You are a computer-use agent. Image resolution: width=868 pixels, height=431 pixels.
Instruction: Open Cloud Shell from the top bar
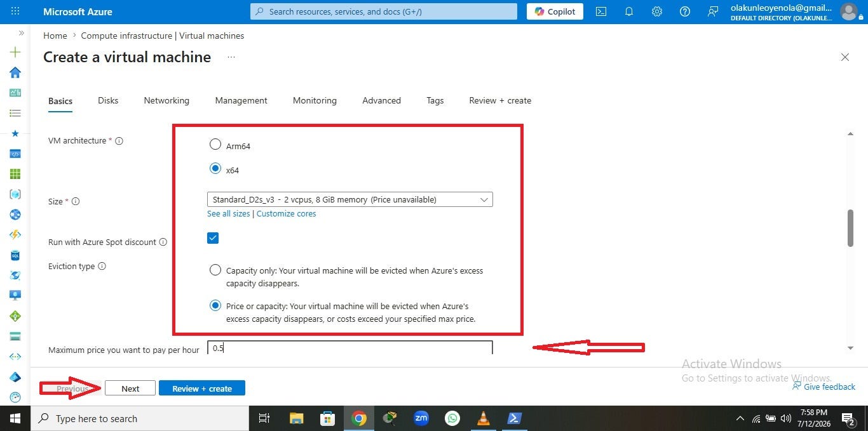coord(600,11)
